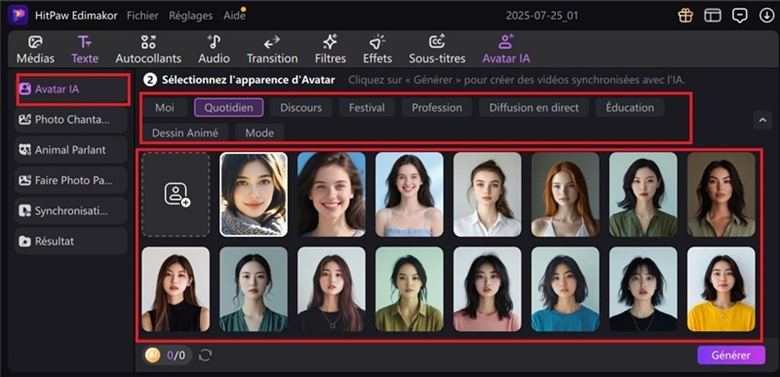The image size is (780, 377).
Task: Open the Filtres panel
Action: 330,50
